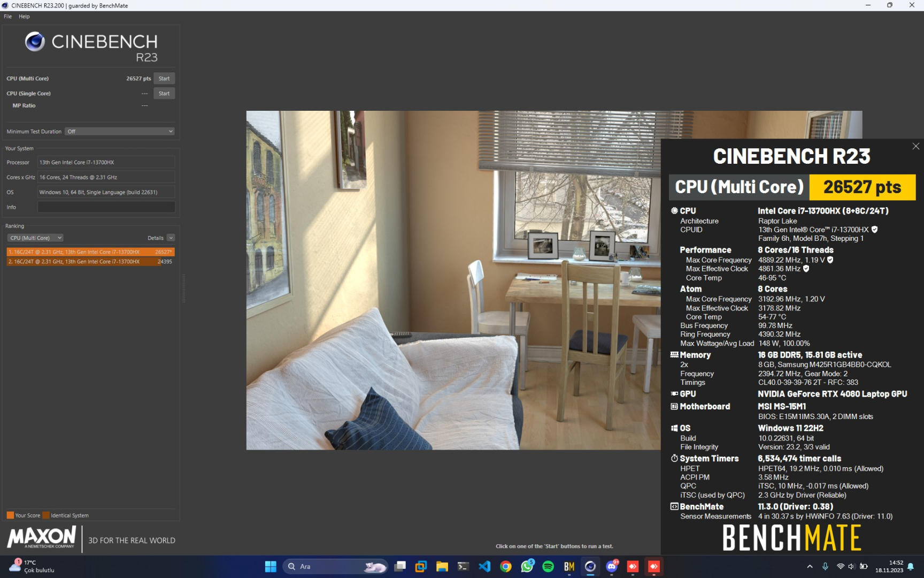The height and width of the screenshot is (578, 924).
Task: Click the Cinebench R23 logo icon
Action: (x=35, y=42)
